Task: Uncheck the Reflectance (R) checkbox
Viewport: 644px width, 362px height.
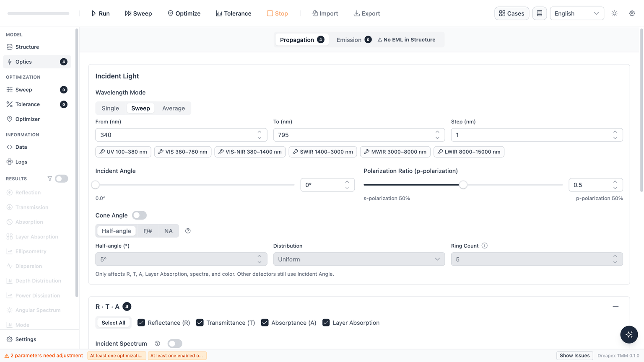Action: [141, 323]
